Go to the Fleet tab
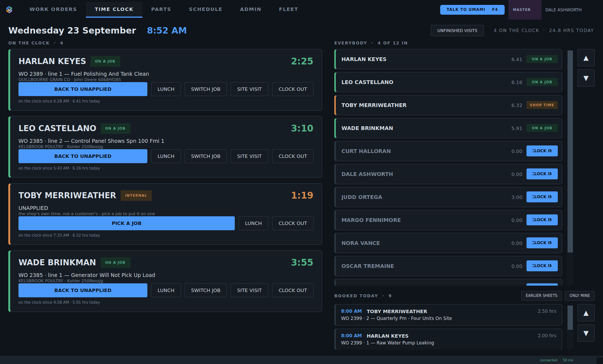This screenshot has height=364, width=603. pos(288,9)
